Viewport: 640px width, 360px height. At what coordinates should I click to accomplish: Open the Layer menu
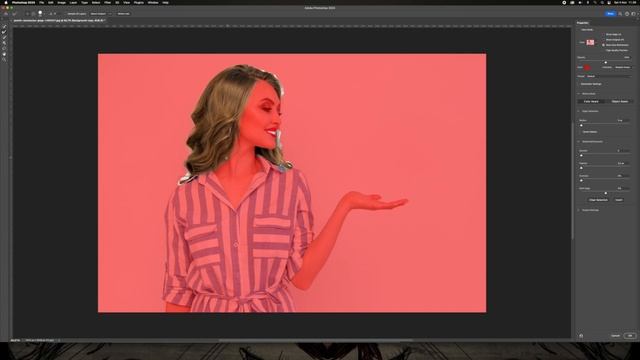click(73, 2)
